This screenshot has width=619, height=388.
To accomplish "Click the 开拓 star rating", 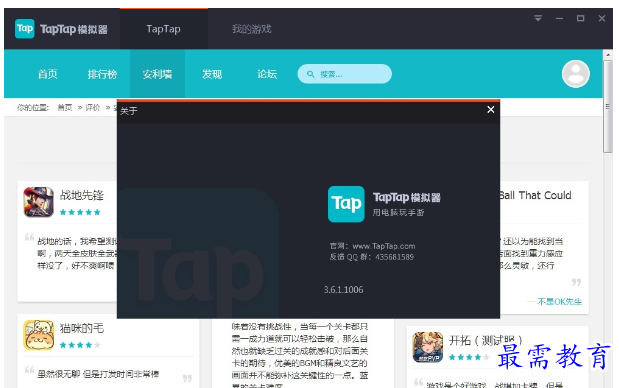I will (469, 358).
